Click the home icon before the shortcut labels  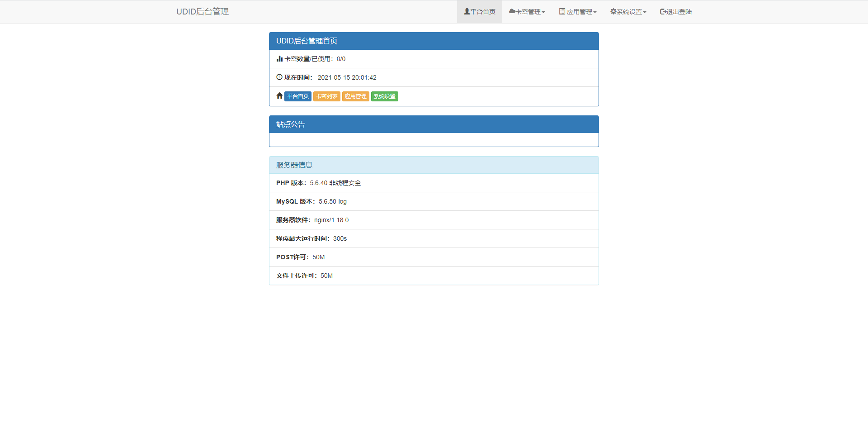click(x=279, y=95)
